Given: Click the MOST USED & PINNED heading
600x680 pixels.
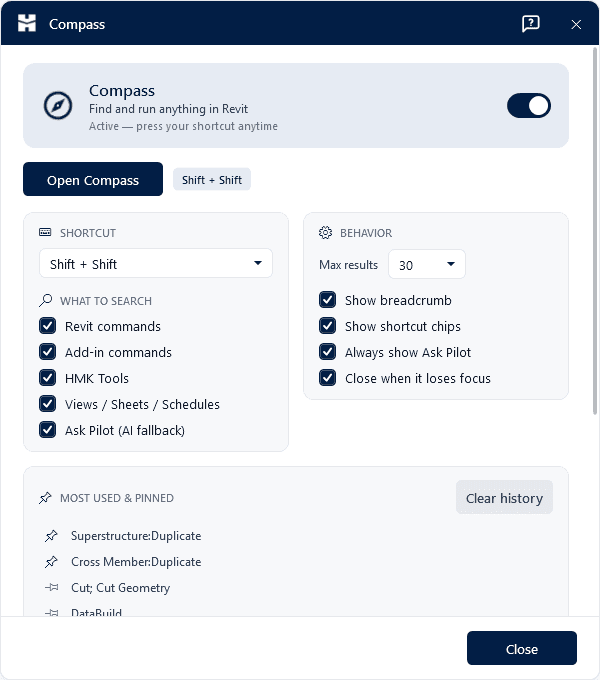Looking at the screenshot, I should 117,498.
